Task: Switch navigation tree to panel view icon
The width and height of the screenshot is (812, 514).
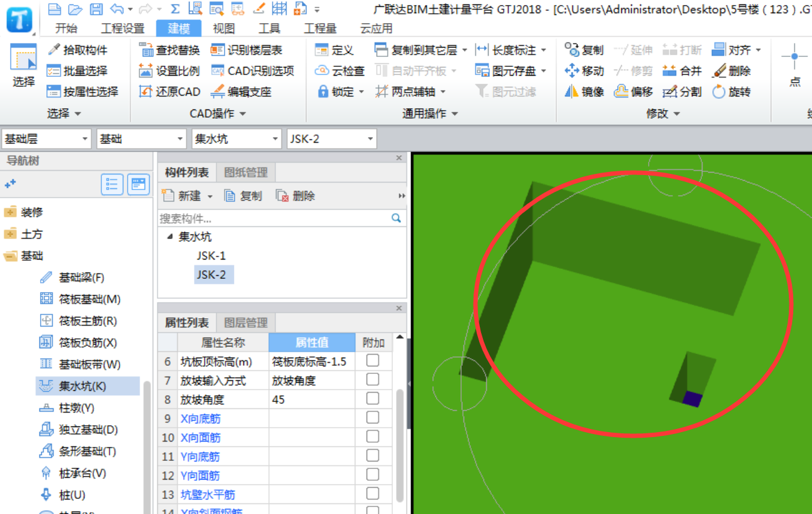Action: tap(138, 184)
